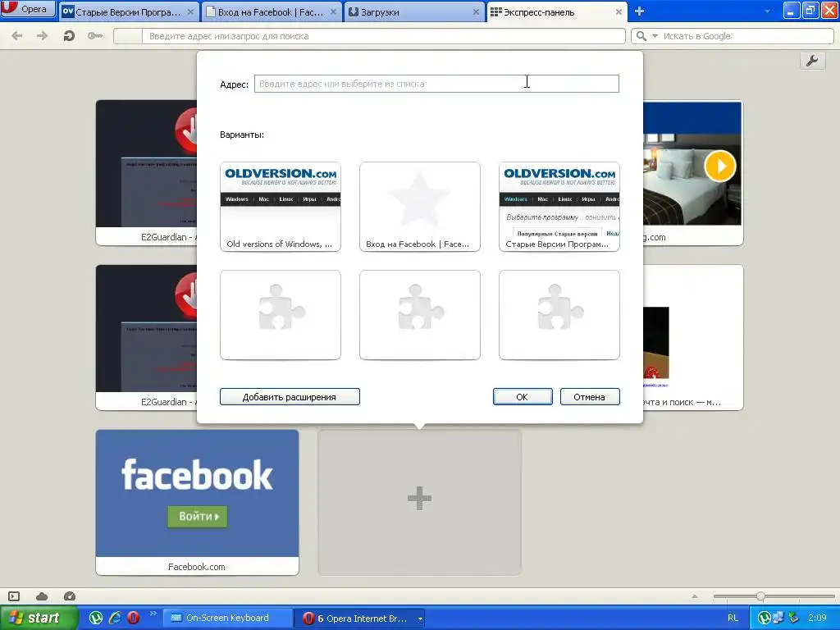Choose Старые Версии Програм suggestion thumbnail
840x630 pixels.
point(559,207)
